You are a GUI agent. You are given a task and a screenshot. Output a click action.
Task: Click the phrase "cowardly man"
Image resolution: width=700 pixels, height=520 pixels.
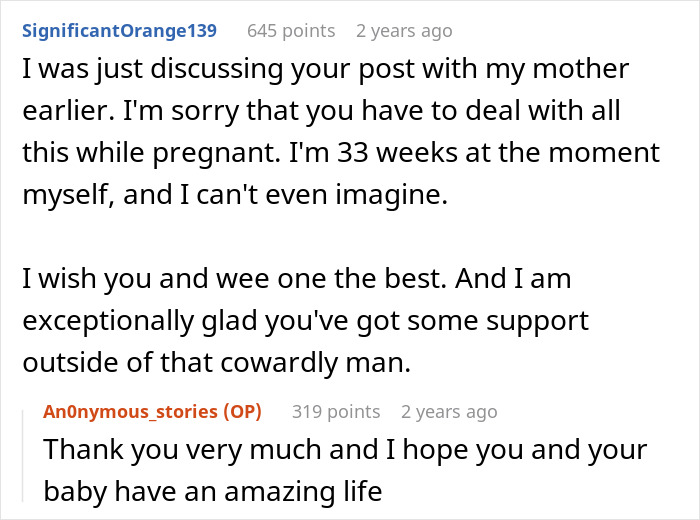pos(316,362)
